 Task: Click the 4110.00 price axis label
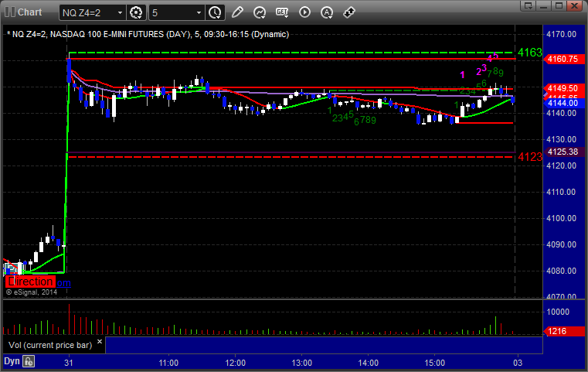pyautogui.click(x=562, y=192)
